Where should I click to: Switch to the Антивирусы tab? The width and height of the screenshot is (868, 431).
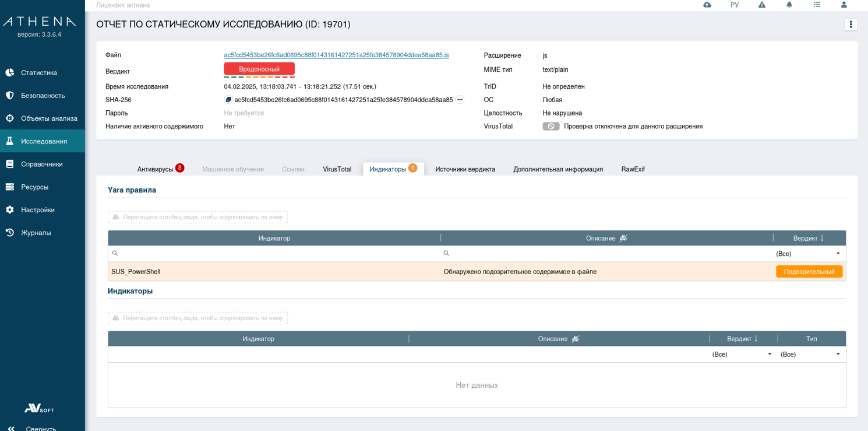155,169
